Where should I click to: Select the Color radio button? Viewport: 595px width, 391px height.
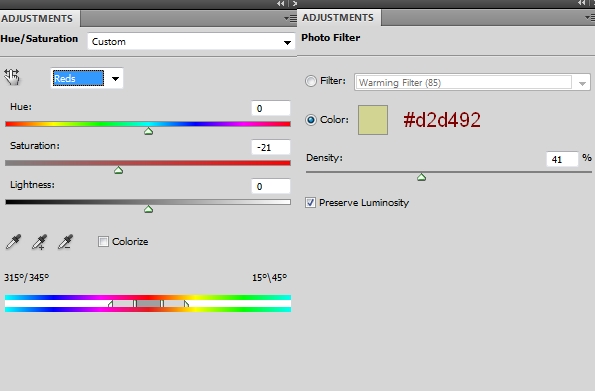click(x=311, y=120)
